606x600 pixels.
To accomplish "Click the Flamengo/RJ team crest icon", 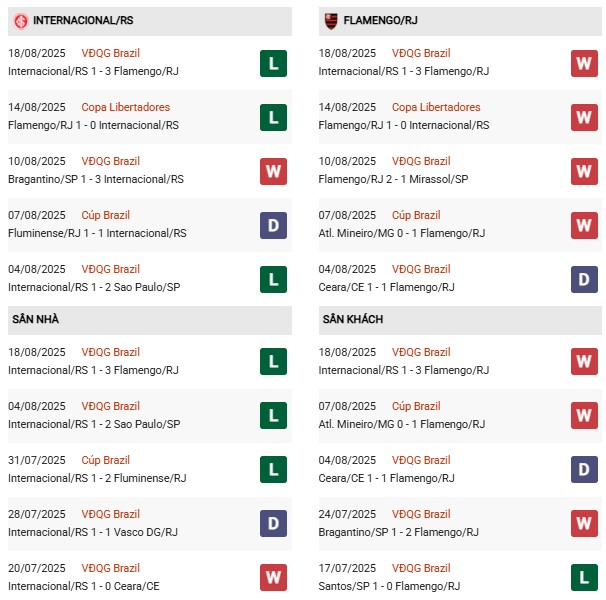I will pos(329,20).
